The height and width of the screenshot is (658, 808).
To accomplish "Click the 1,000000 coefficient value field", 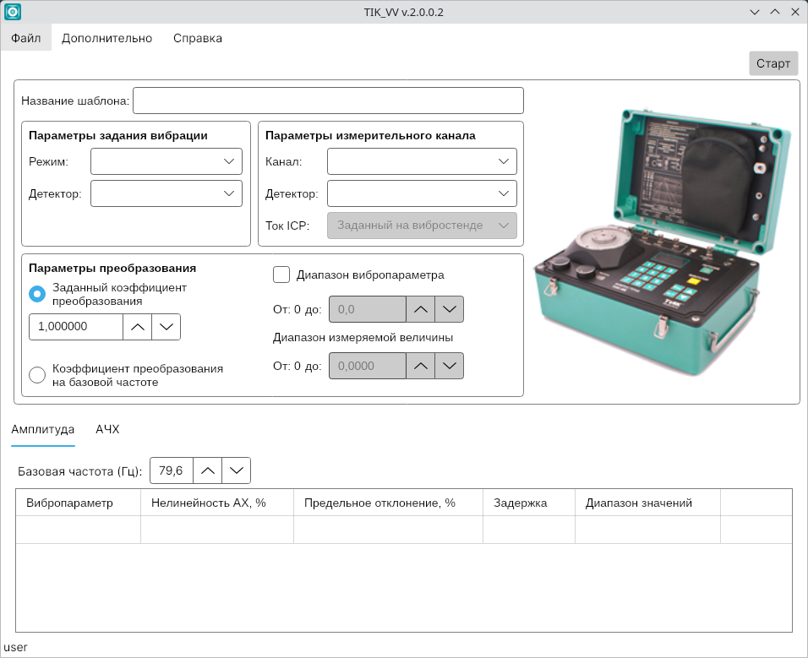I will coord(76,327).
